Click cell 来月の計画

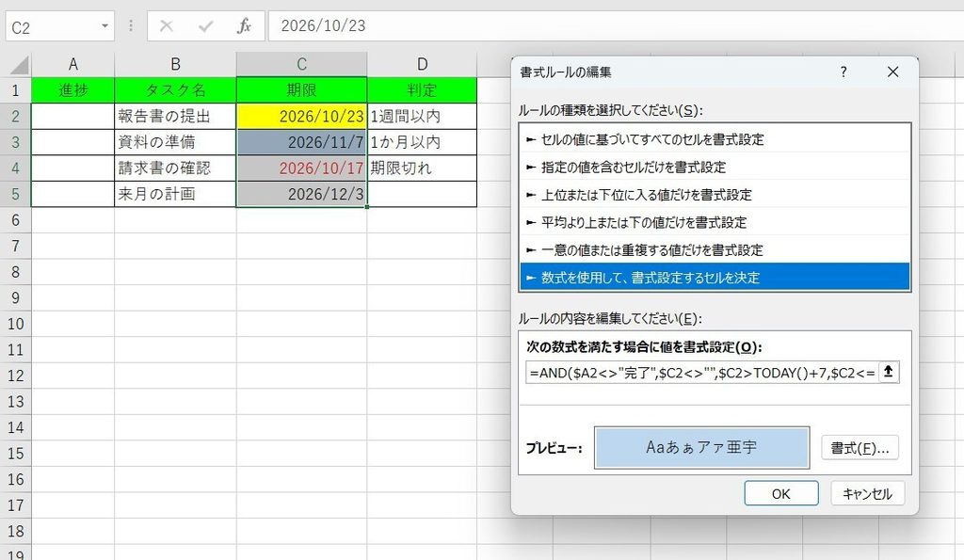coord(175,194)
